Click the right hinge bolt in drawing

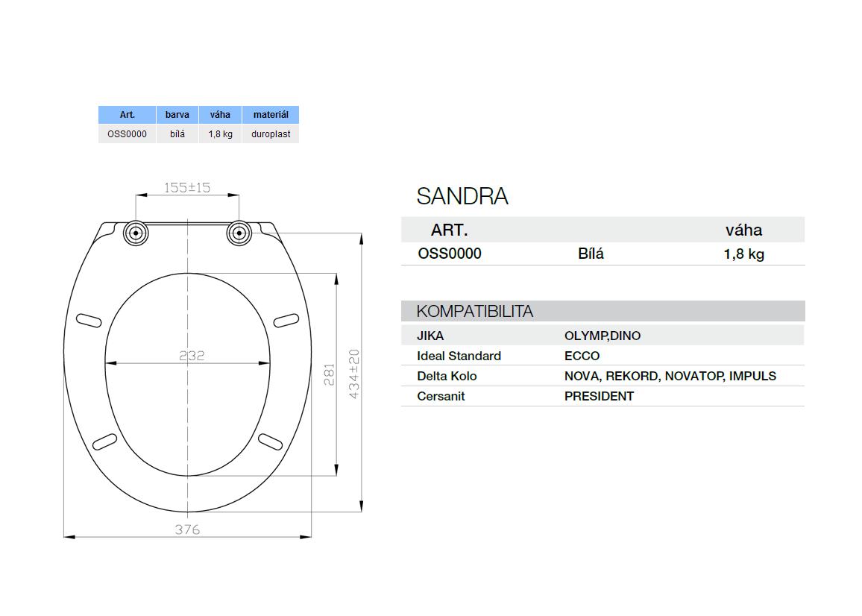click(239, 233)
